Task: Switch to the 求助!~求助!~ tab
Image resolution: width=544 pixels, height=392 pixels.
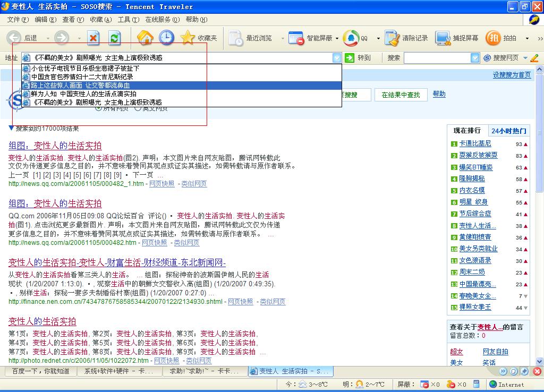Action: [x=204, y=371]
